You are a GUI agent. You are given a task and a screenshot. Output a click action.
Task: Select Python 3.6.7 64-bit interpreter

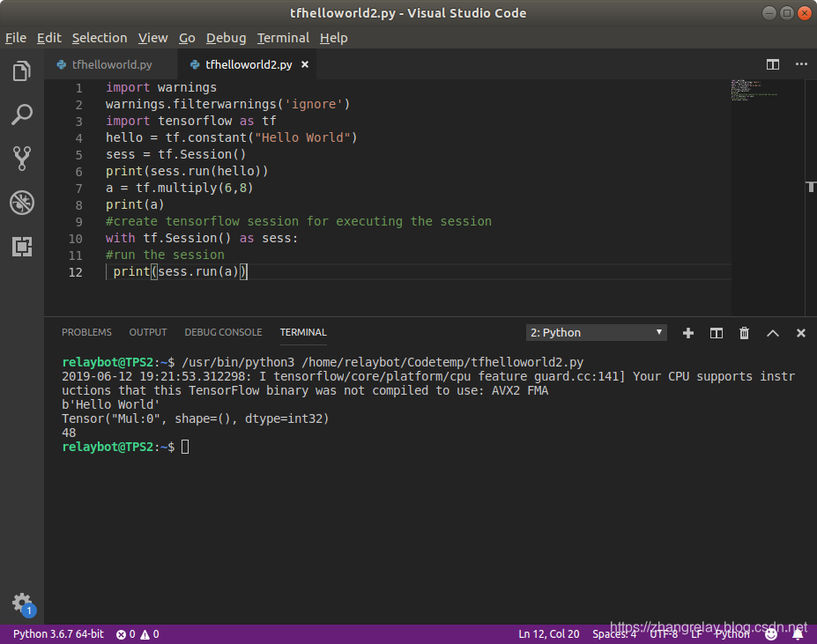tap(58, 634)
